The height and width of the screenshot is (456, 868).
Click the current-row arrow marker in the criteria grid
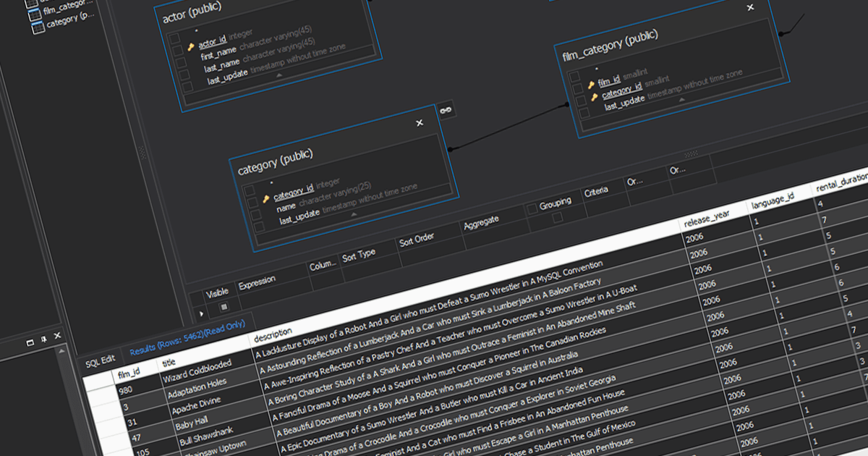click(x=202, y=314)
